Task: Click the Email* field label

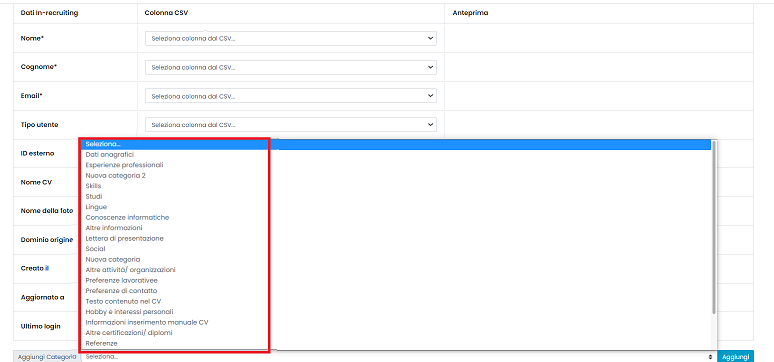Action: [x=32, y=96]
